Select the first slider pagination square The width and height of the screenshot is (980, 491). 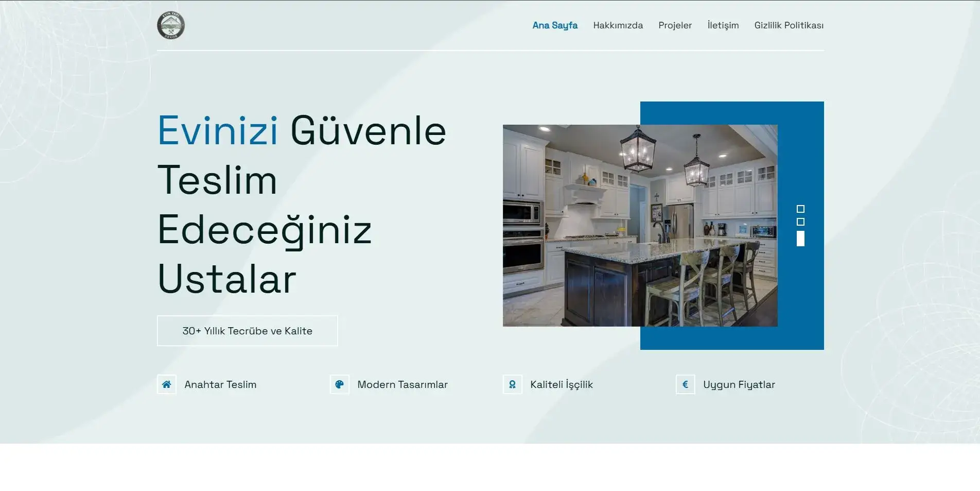click(x=800, y=209)
